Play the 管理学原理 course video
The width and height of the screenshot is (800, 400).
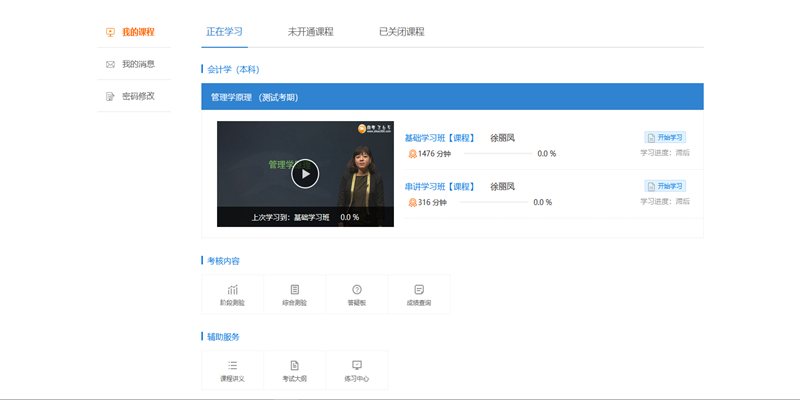(x=305, y=173)
